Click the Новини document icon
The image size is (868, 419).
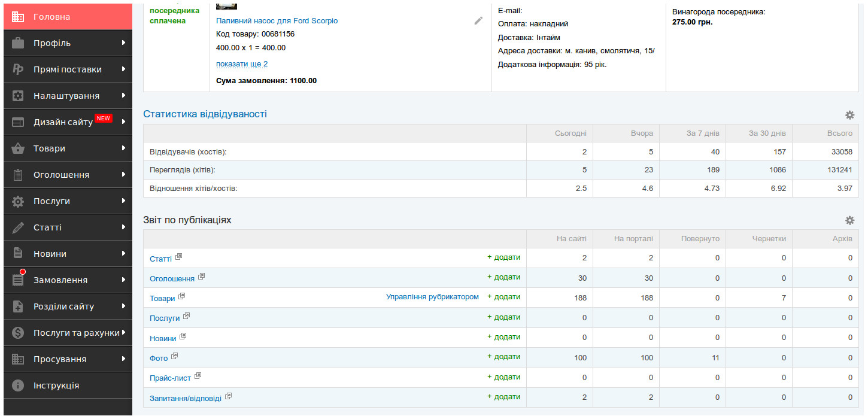pyautogui.click(x=18, y=254)
